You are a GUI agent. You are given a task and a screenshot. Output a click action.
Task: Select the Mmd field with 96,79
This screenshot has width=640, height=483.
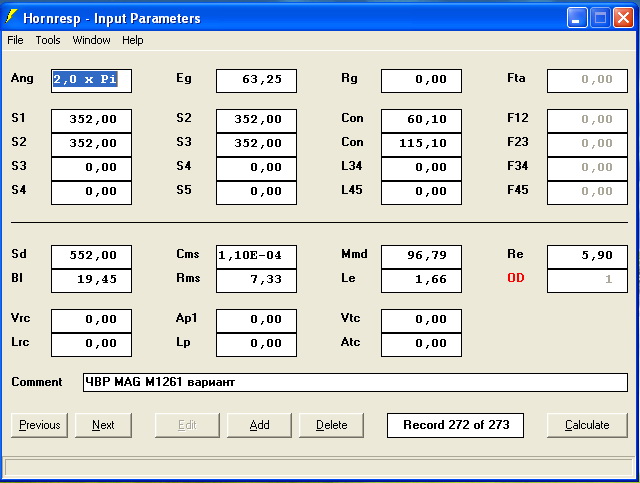click(421, 256)
